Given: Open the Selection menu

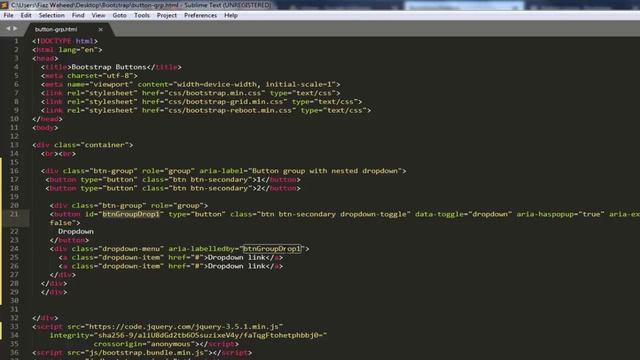Looking at the screenshot, I should click(52, 16).
